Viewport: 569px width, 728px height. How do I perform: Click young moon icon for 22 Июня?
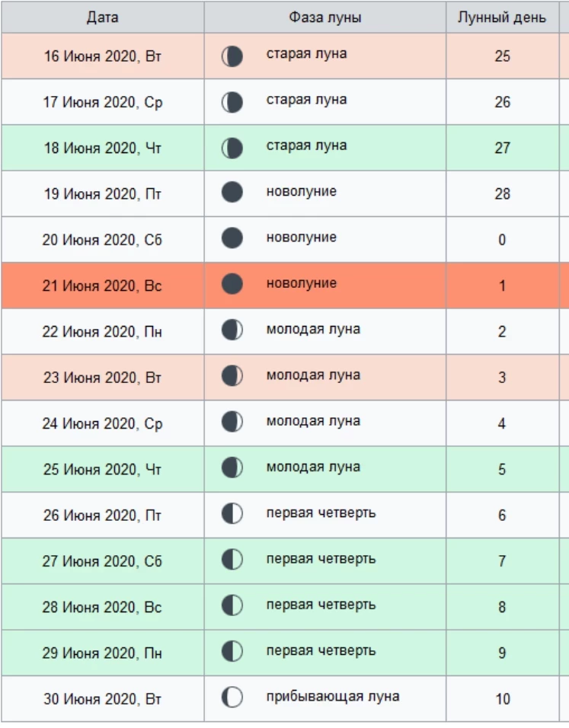pos(232,330)
